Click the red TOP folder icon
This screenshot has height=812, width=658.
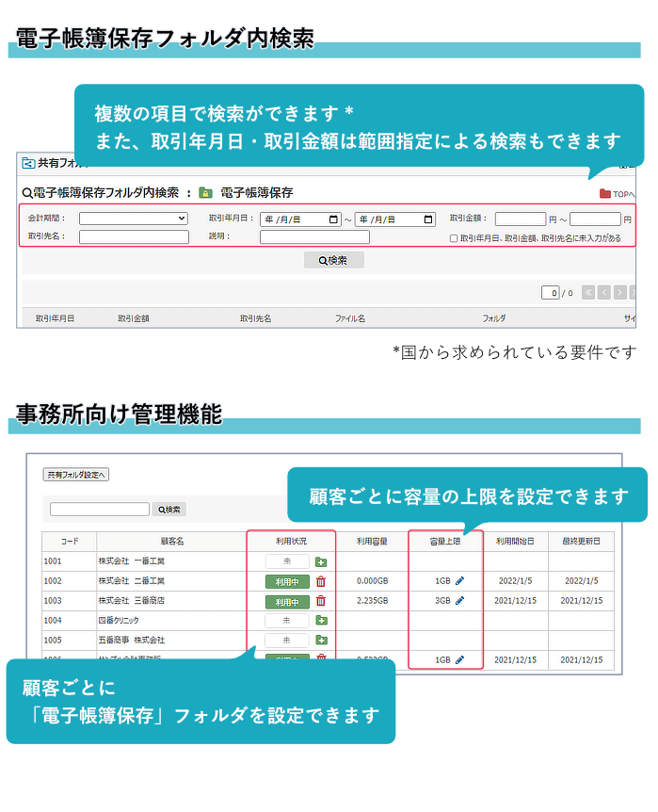[x=605, y=194]
